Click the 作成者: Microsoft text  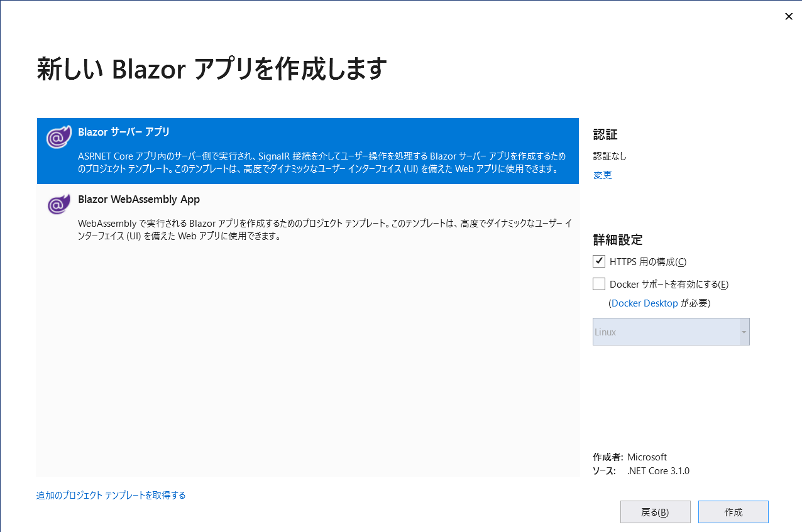click(630, 457)
